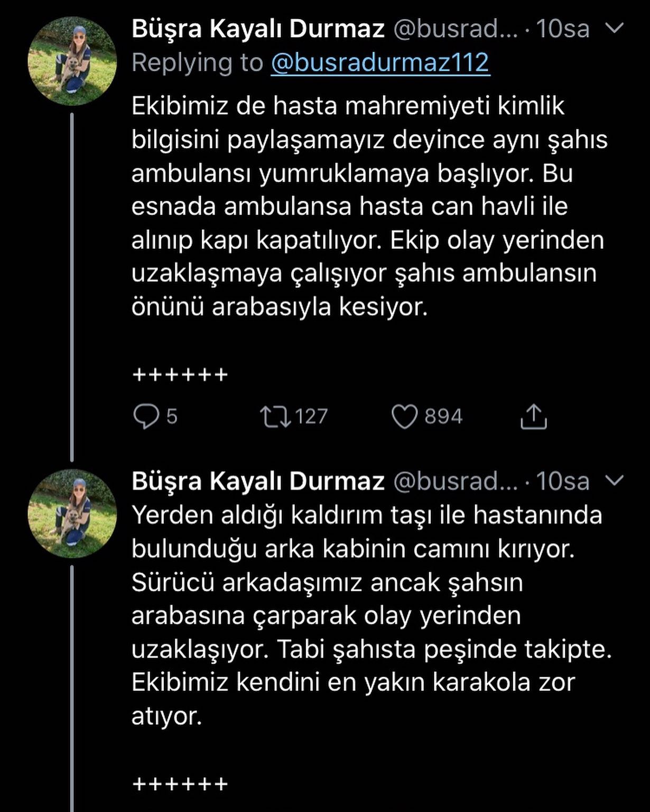Expand the second tweet's chevron menu

pos(614,480)
